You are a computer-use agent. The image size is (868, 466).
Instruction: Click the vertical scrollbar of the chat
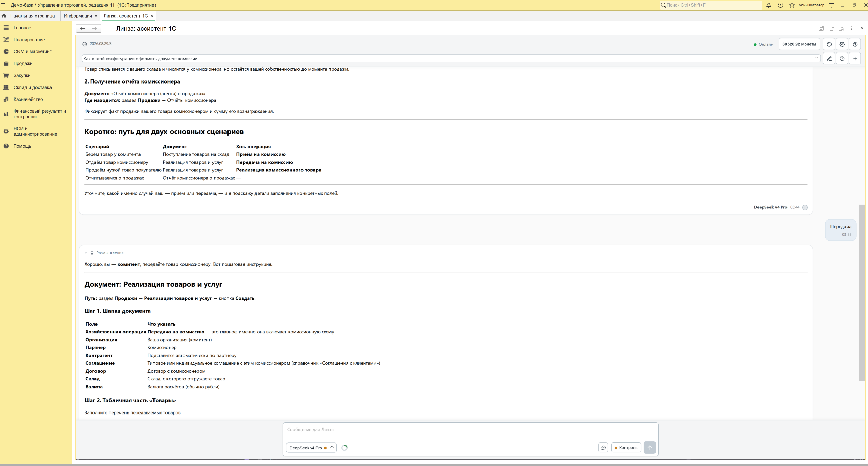pos(862,292)
